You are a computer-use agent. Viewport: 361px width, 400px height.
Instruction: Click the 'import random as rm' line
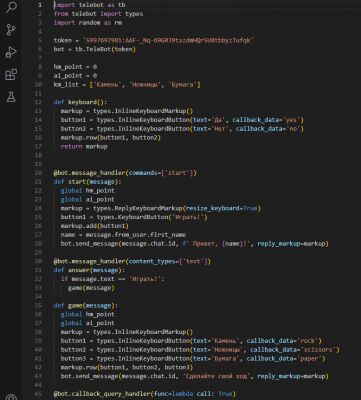[88, 23]
